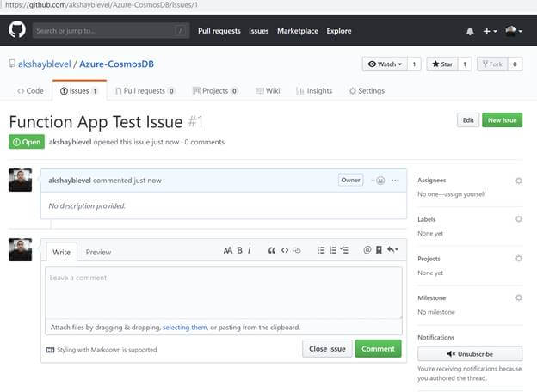Open the plus create-new dropdown
This screenshot has height=392, width=537.
click(x=490, y=31)
